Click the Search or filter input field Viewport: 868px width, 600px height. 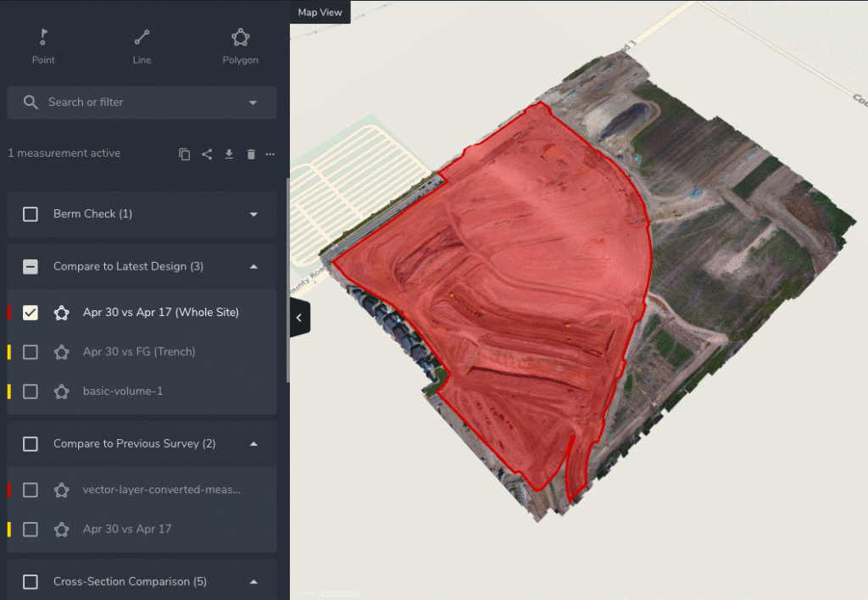coord(136,103)
